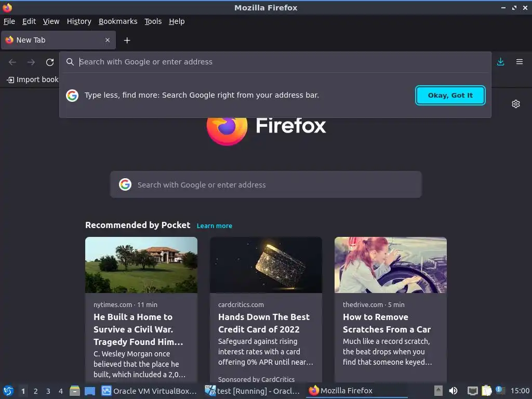Screen dimensions: 532x399
Task: Click Recommended by Pocket heading
Action: (x=138, y=225)
